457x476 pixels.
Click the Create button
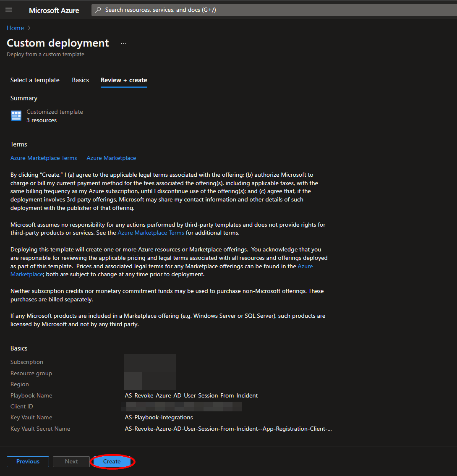tap(112, 461)
